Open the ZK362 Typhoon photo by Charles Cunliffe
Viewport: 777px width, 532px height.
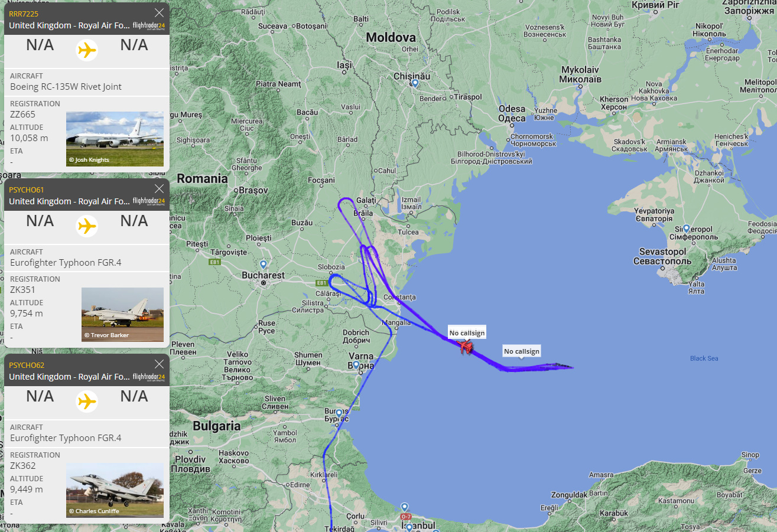point(115,490)
